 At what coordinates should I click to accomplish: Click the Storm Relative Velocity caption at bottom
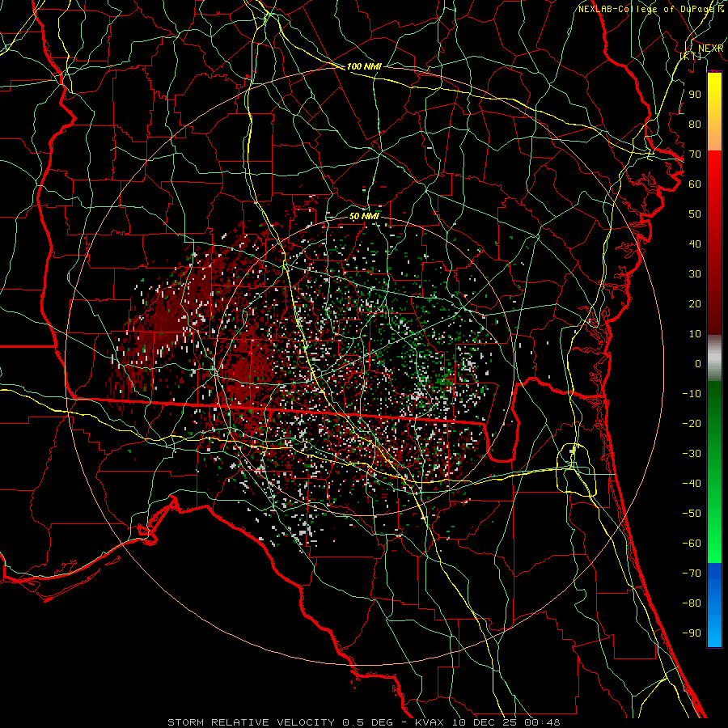(364, 722)
